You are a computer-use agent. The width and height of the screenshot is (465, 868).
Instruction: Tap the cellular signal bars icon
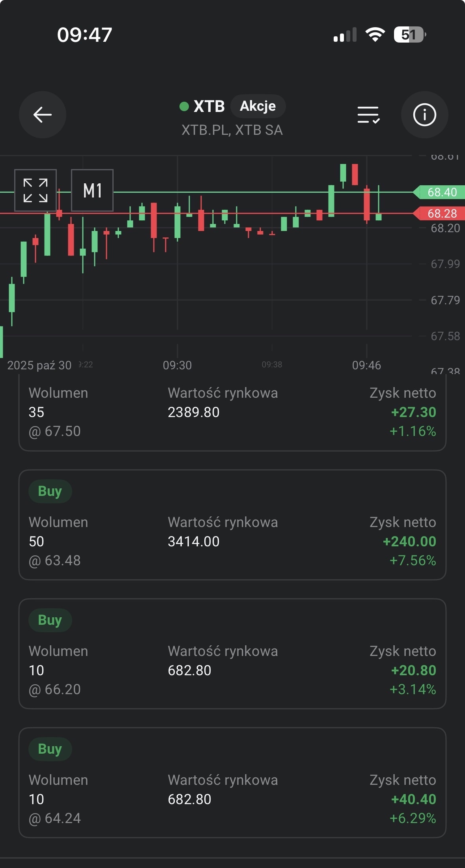345,35
